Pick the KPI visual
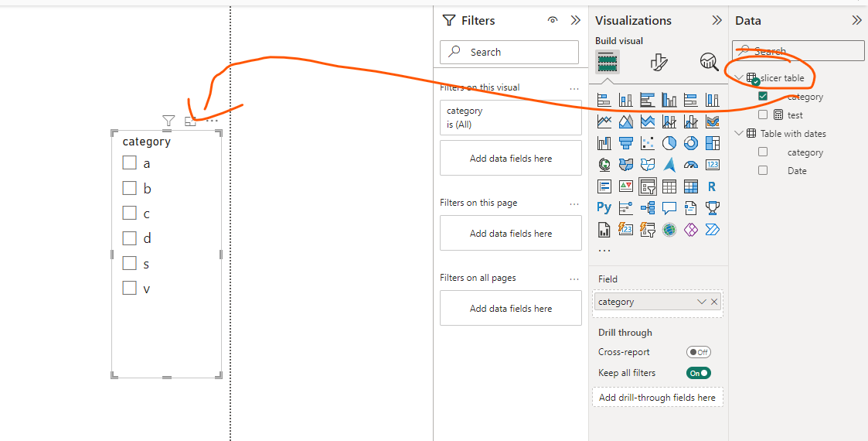868x441 pixels. pos(625,186)
